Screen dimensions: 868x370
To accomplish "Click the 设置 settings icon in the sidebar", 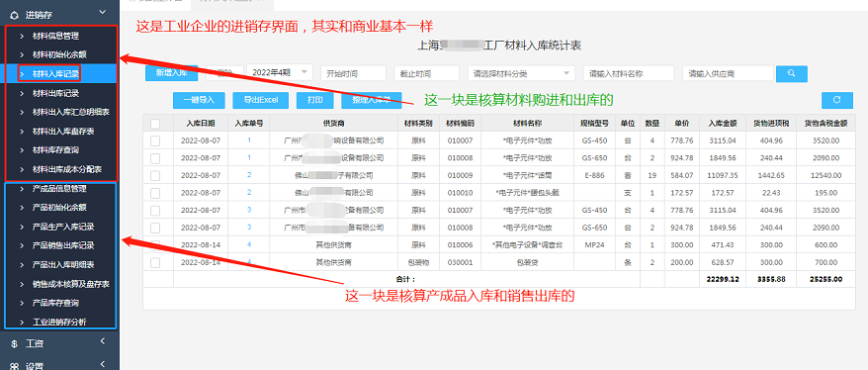I will [x=15, y=366].
